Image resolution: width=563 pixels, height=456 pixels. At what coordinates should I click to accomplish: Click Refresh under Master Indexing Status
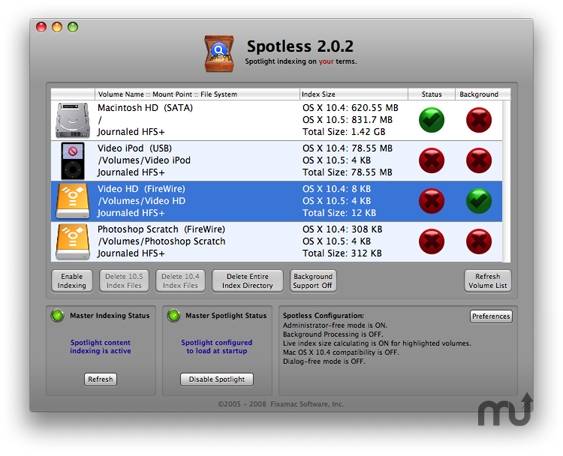(x=101, y=379)
